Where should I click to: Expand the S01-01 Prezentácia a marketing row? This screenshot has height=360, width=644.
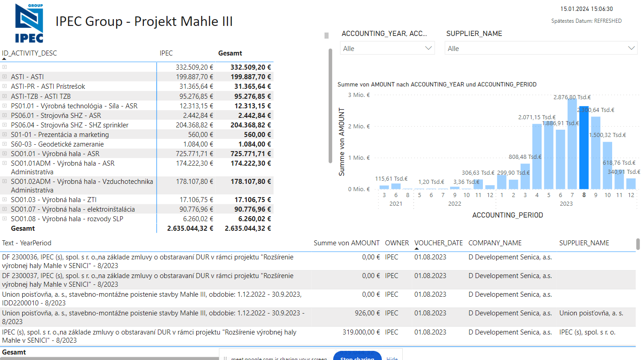[5, 135]
